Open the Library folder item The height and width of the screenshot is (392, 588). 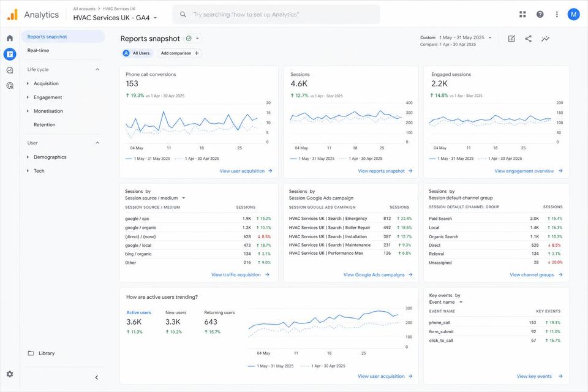pyautogui.click(x=42, y=353)
